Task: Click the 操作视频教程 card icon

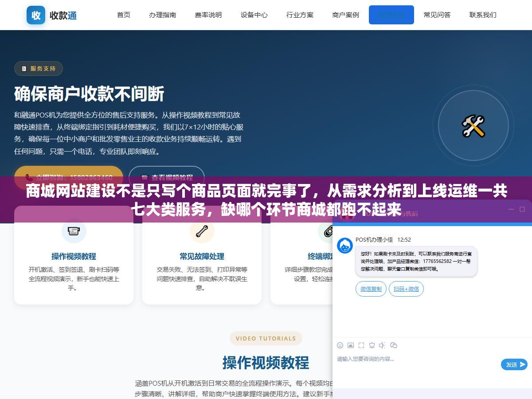Action: pos(74,231)
